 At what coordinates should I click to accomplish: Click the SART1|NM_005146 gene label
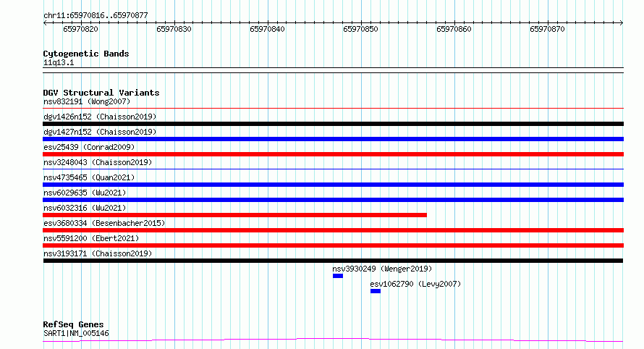(76, 333)
